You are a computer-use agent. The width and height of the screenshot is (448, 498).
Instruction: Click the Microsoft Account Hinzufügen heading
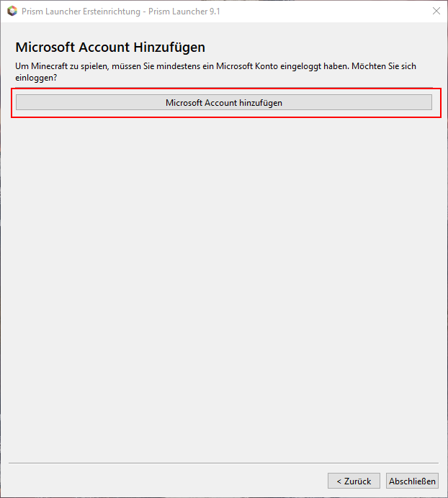coord(110,47)
